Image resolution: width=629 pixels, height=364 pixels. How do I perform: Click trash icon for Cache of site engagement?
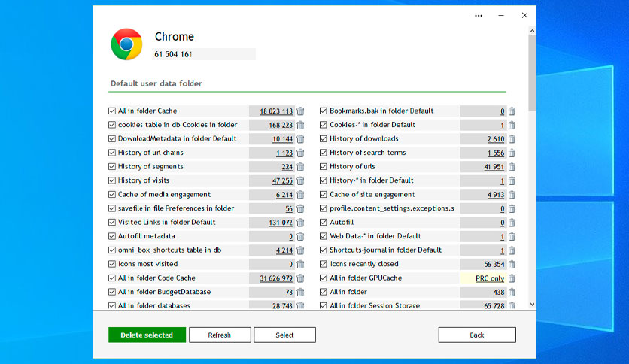pyautogui.click(x=512, y=195)
